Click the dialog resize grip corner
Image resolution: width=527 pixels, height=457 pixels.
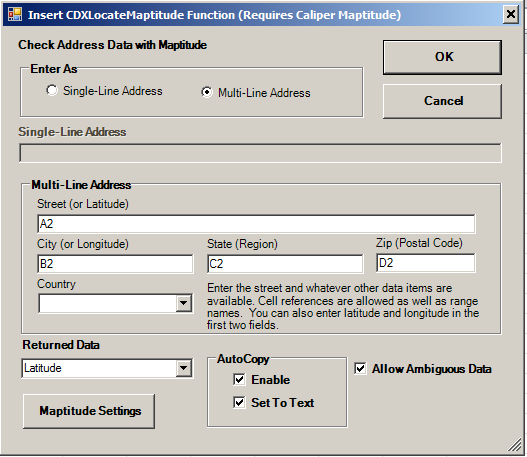pos(514,445)
